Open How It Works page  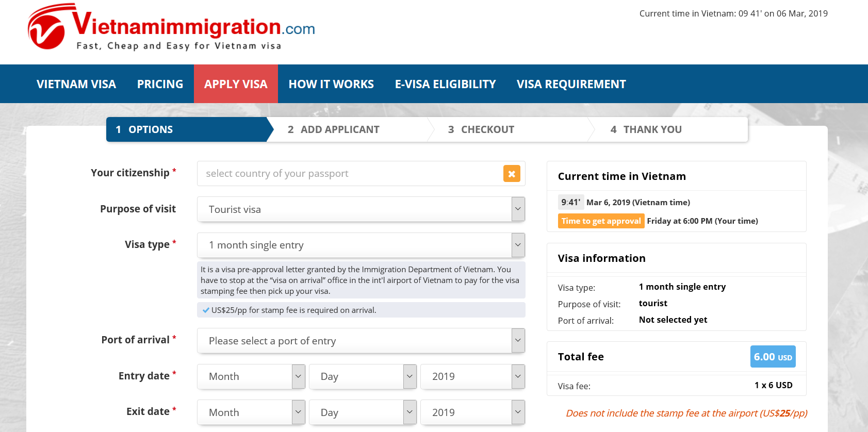point(331,84)
